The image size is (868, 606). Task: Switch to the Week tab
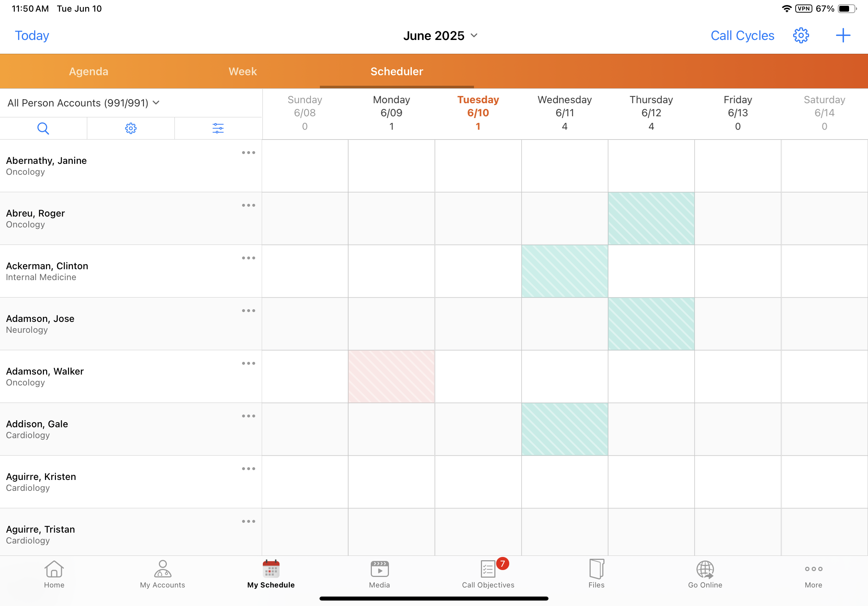[x=242, y=72]
